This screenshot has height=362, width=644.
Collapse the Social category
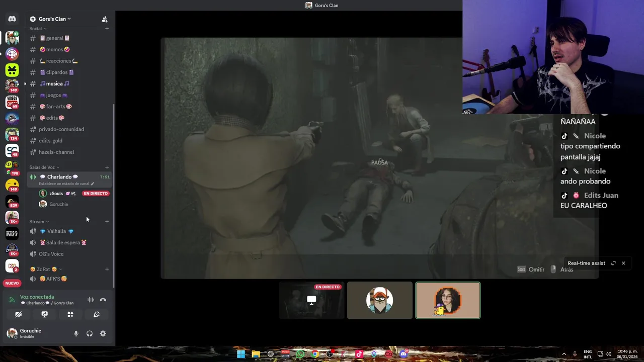38,29
